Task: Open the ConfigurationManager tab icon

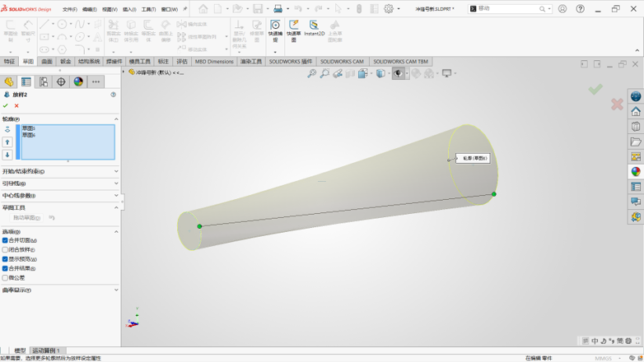Action: 44,81
